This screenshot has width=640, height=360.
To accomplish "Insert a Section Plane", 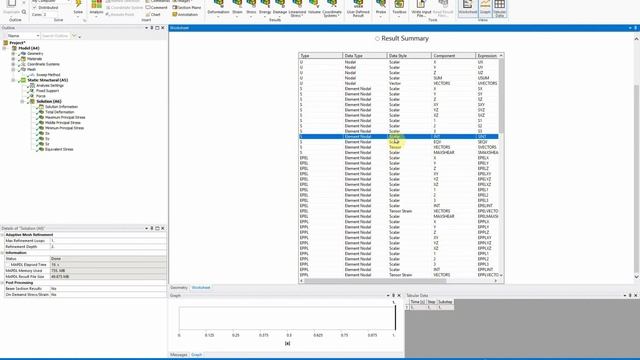I will pos(187,7).
